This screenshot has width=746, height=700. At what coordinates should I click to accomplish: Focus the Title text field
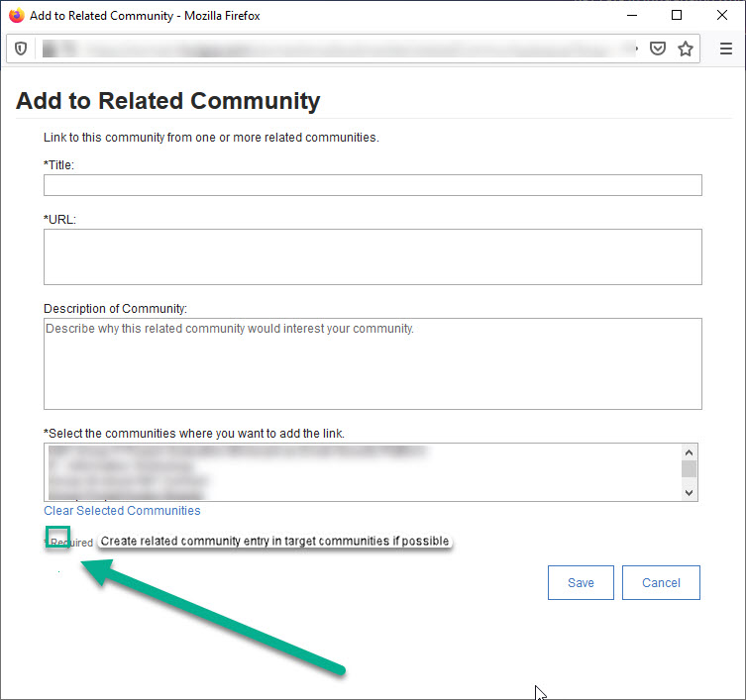pyautogui.click(x=373, y=185)
